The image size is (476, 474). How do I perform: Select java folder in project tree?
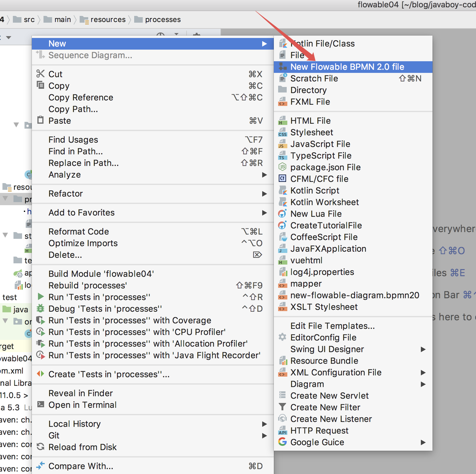coord(16,310)
